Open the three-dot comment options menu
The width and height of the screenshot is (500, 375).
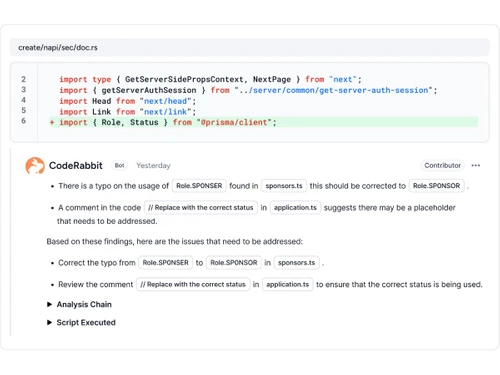click(476, 165)
